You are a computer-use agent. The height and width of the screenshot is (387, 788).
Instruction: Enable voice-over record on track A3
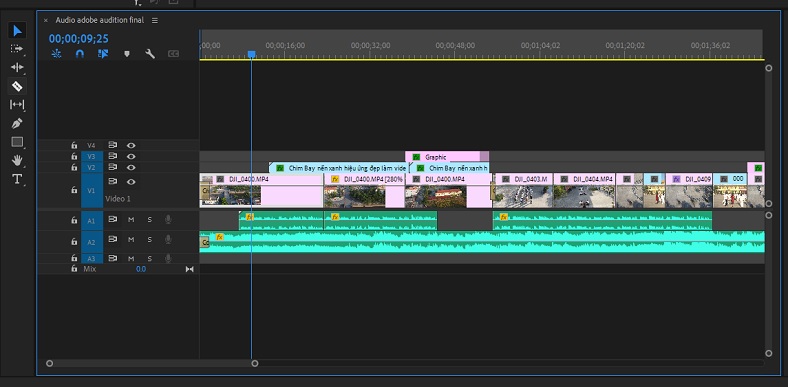[x=168, y=258]
